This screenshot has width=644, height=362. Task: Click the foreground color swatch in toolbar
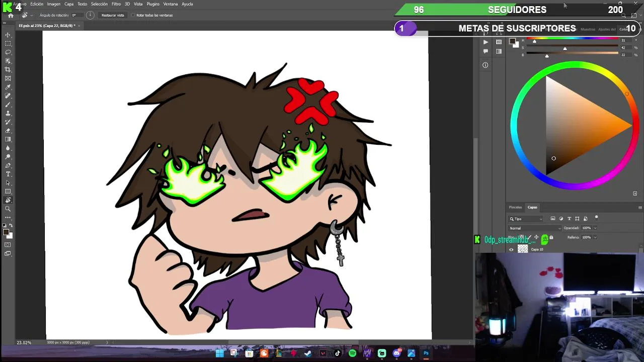[7, 232]
